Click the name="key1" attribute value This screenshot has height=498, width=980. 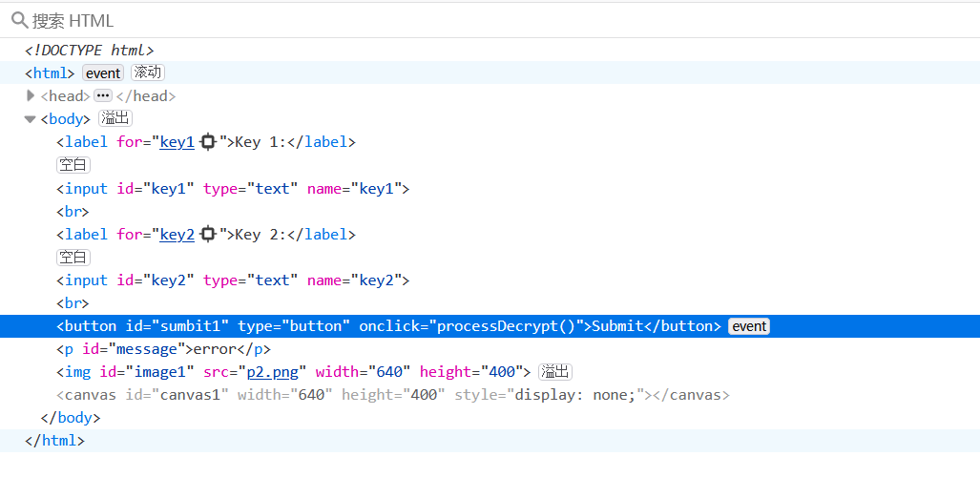(376, 188)
